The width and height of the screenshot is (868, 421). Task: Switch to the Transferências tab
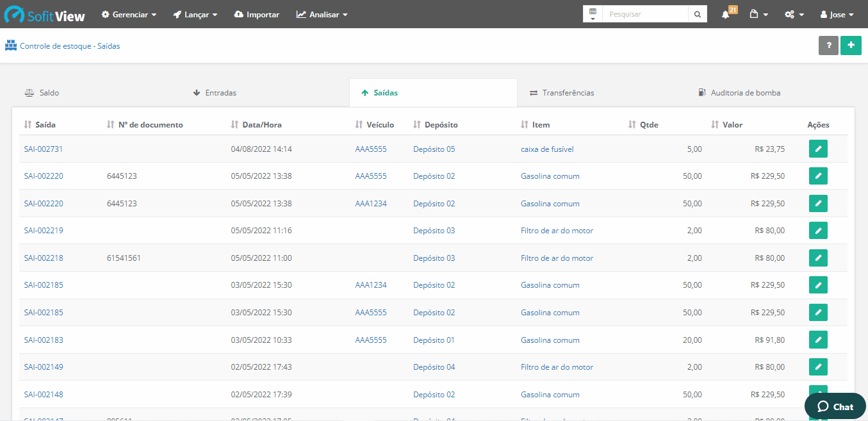[562, 93]
